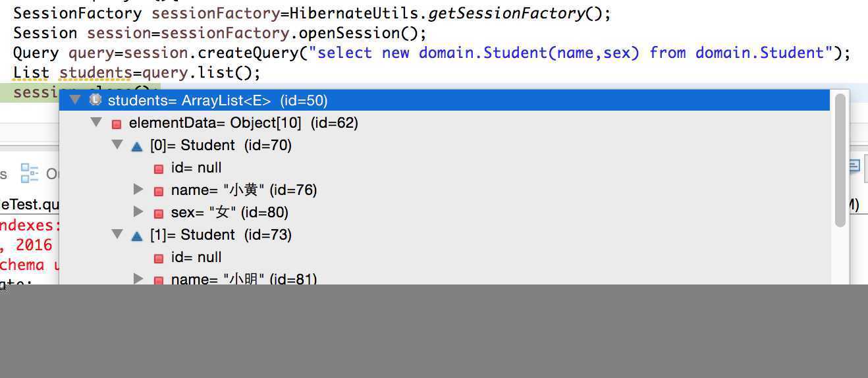Collapse the [1]= Student entry
Viewport: 868px width, 378px height.
pyautogui.click(x=117, y=234)
